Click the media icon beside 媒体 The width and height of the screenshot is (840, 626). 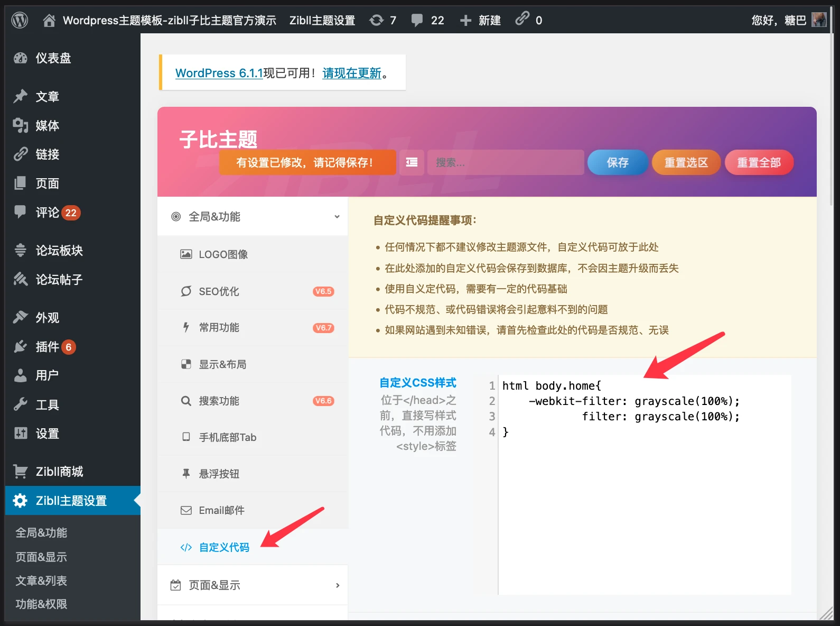point(21,125)
